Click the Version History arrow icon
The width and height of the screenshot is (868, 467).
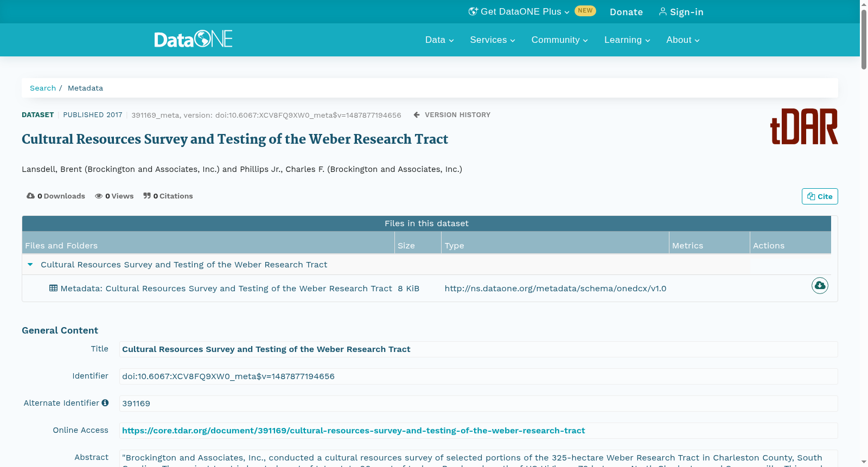click(417, 114)
